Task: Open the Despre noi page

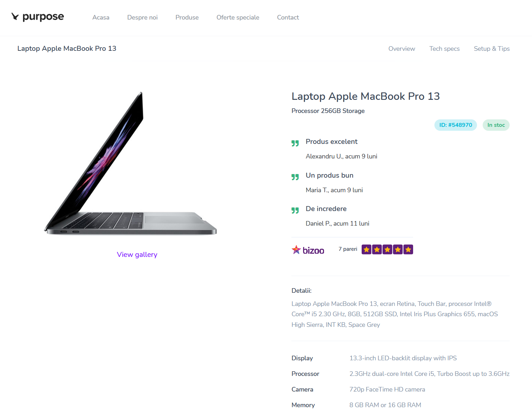Action: 142,17
